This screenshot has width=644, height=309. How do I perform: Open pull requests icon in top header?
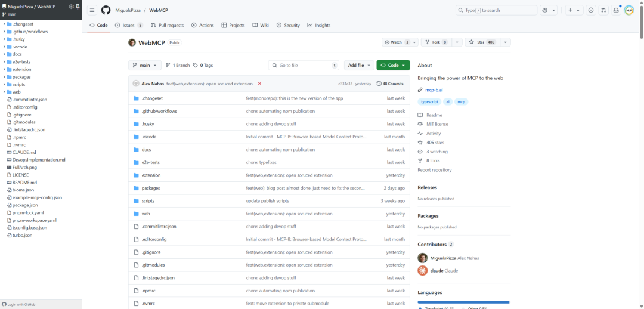click(603, 10)
